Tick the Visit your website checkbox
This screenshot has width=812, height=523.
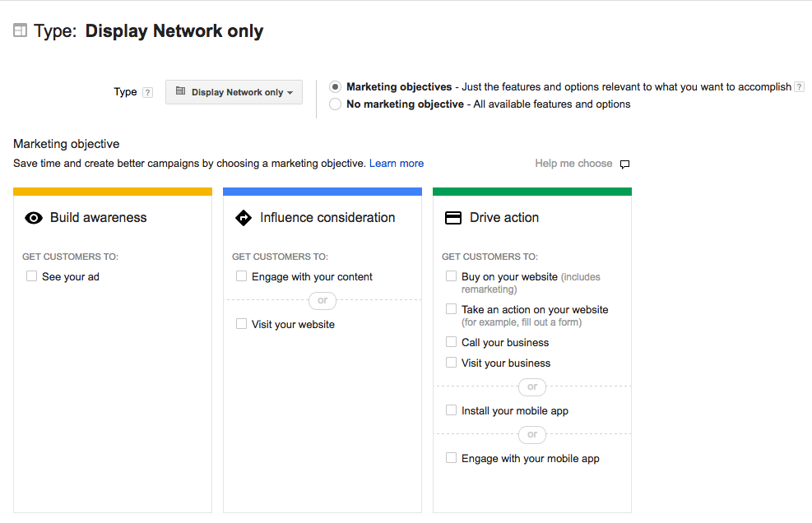pos(241,324)
